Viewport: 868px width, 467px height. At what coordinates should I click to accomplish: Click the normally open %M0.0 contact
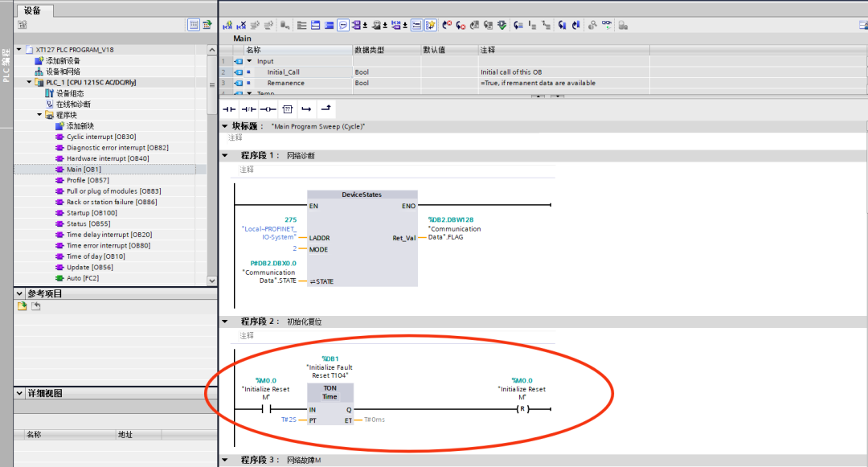click(x=266, y=409)
